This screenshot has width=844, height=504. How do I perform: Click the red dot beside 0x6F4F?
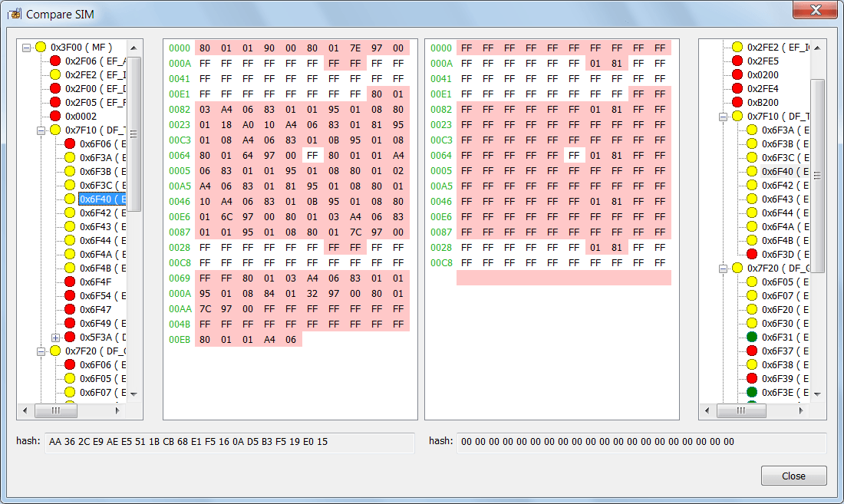[70, 282]
